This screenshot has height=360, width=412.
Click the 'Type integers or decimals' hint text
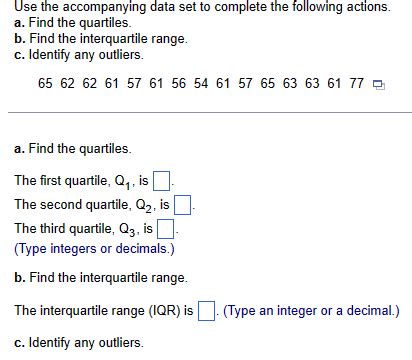pos(94,249)
